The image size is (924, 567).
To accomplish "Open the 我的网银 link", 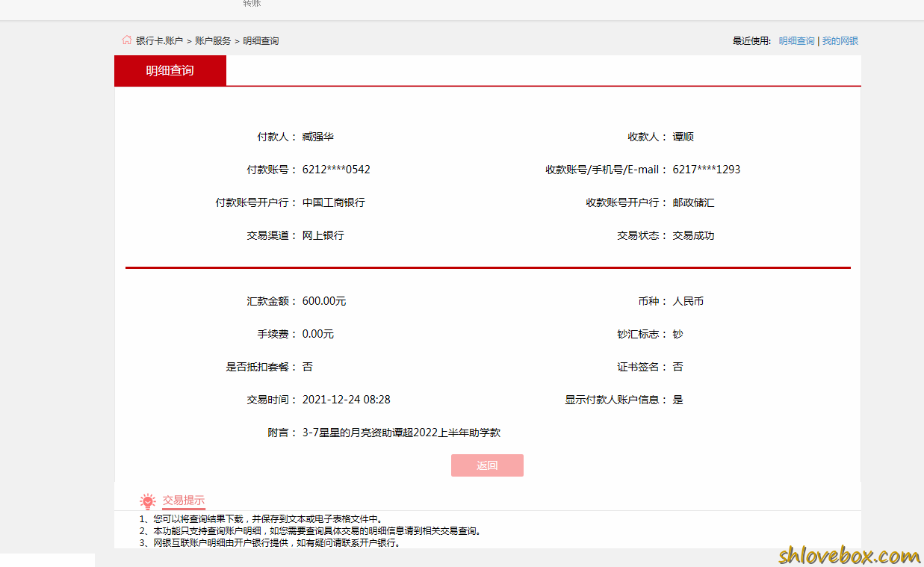I will pos(840,41).
